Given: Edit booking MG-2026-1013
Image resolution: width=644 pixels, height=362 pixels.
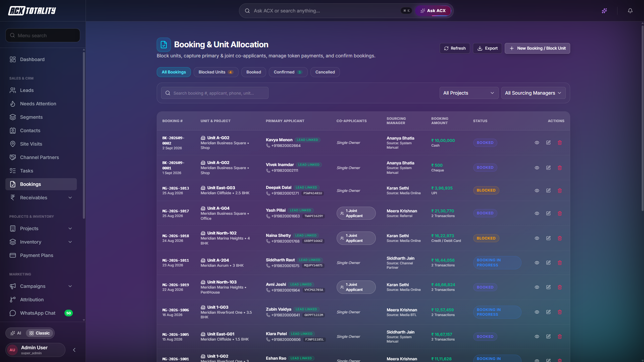Looking at the screenshot, I should [x=548, y=191].
